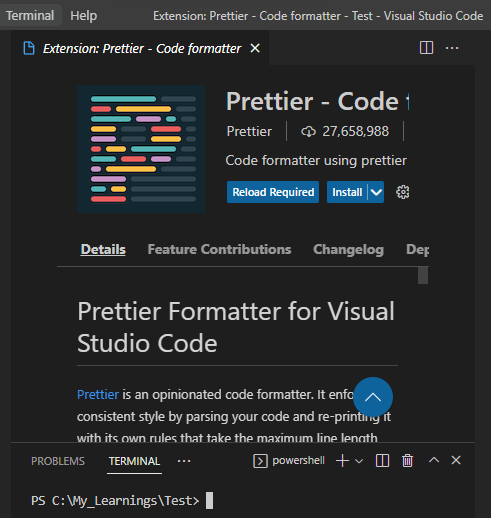
Task: Follow the blue Prettier hyperlink in readme
Action: [98, 395]
